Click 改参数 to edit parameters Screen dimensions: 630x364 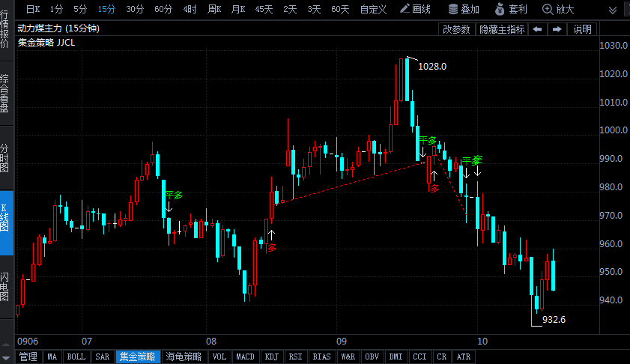pos(456,29)
